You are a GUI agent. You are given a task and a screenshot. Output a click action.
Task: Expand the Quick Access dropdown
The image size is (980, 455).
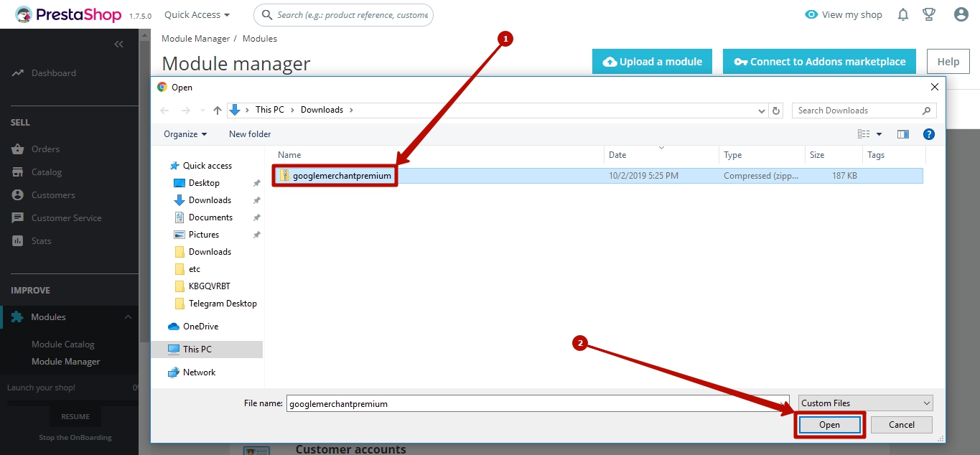[197, 14]
